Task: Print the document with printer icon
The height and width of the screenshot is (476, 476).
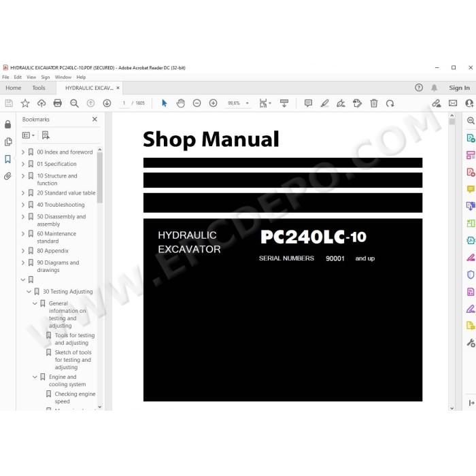Action: (57, 103)
